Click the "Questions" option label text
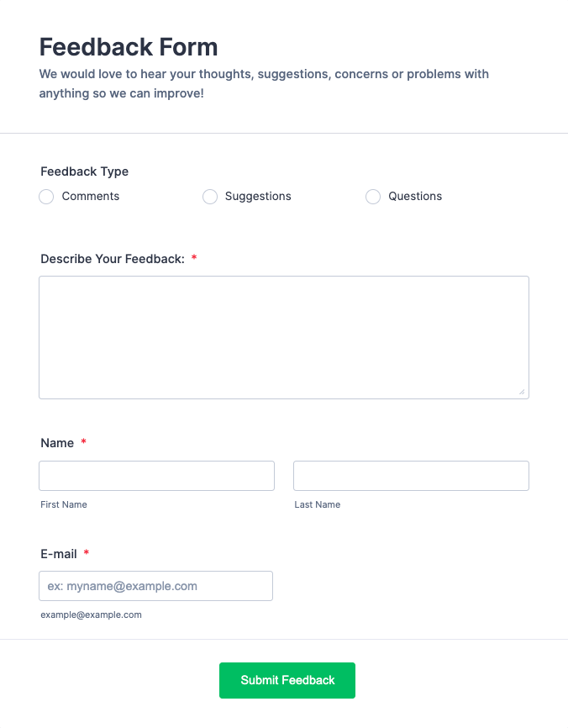Image resolution: width=568 pixels, height=728 pixels. point(415,197)
